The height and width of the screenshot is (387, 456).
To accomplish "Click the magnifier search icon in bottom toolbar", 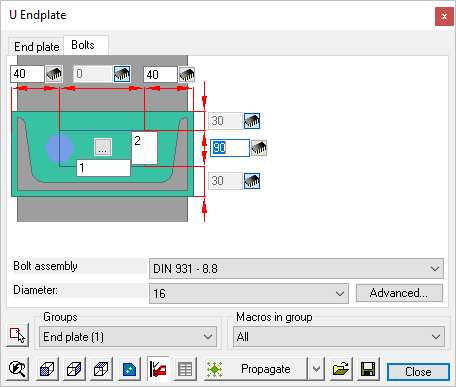I will 17,369.
